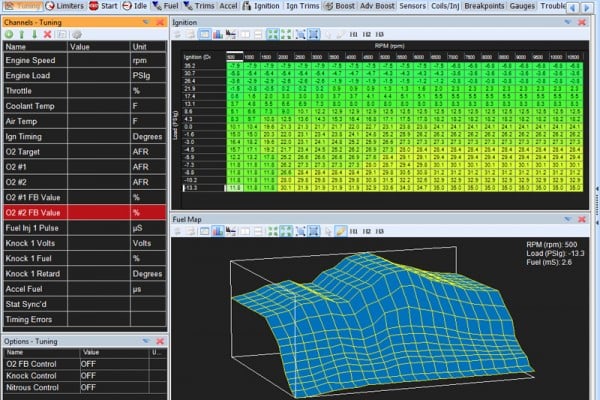This screenshot has height=400, width=600.
Task: Select ignition cell at 500 rpm, -13.3 load
Action: pos(234,188)
